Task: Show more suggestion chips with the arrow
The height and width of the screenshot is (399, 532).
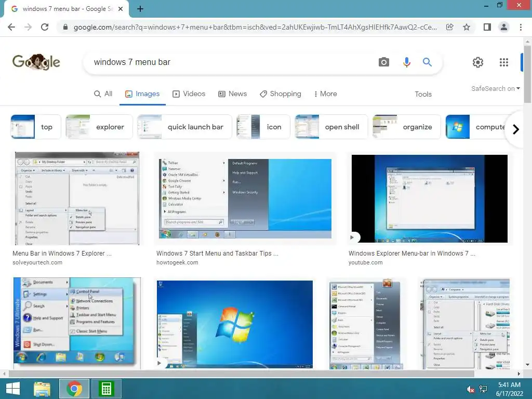Action: (516, 129)
